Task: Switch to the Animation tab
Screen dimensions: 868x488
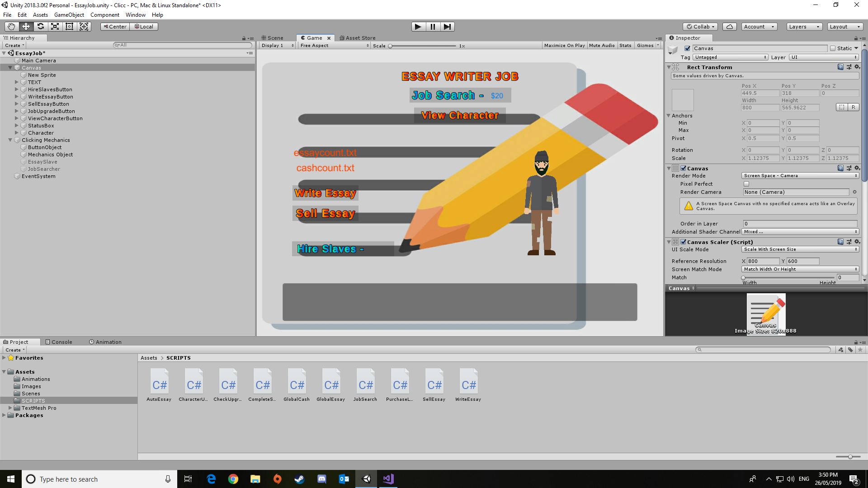Action: click(x=105, y=342)
